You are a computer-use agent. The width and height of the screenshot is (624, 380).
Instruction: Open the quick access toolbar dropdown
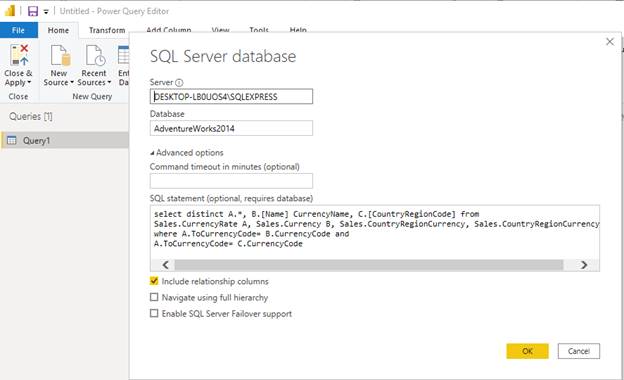[x=46, y=12]
